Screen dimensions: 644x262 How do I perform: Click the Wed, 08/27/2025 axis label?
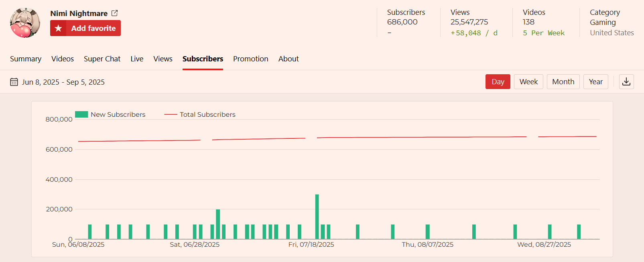tap(544, 244)
